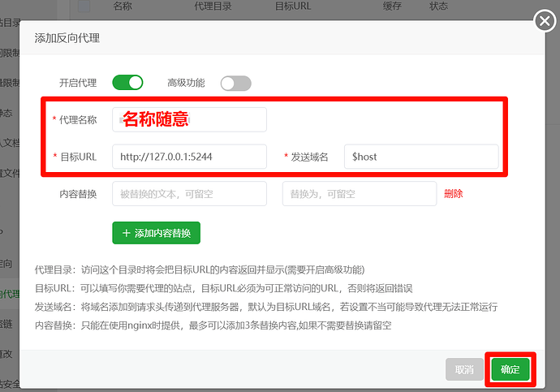Image resolution: width=560 pixels, height=392 pixels.
Task: Click the 取消 button
Action: click(464, 369)
